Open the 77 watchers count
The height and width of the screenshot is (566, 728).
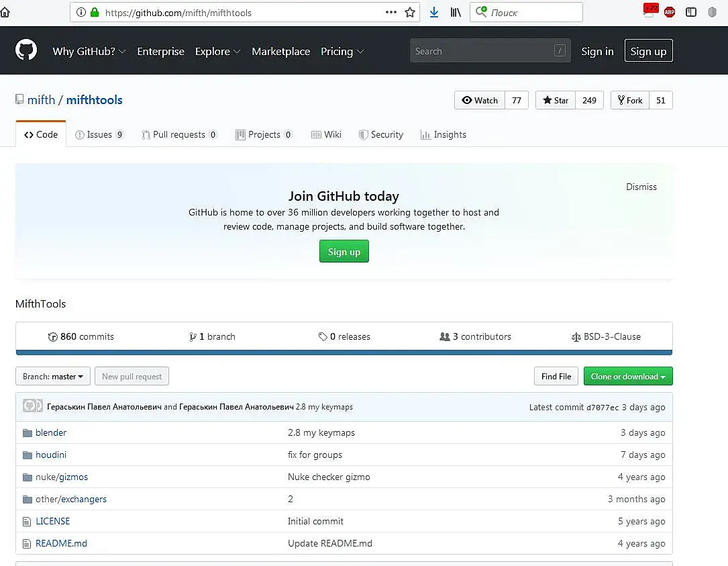pyautogui.click(x=516, y=100)
